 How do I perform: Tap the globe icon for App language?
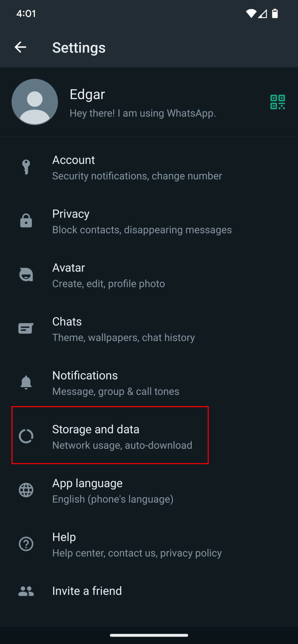pos(26,490)
